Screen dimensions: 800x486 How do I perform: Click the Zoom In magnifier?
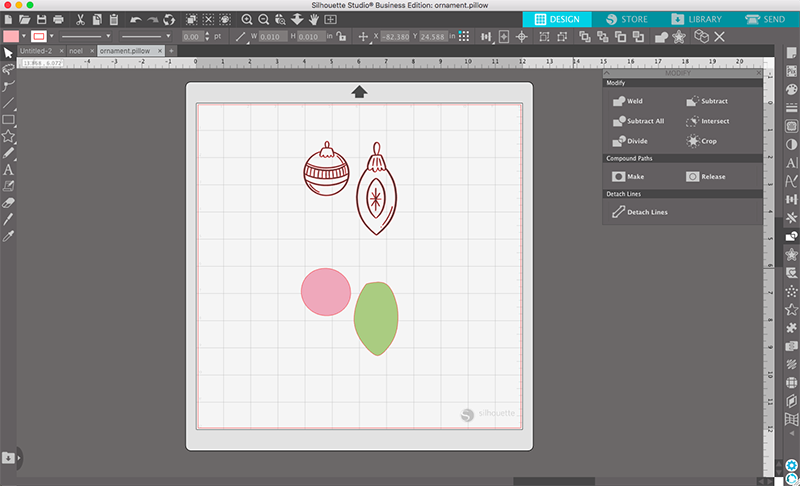247,20
